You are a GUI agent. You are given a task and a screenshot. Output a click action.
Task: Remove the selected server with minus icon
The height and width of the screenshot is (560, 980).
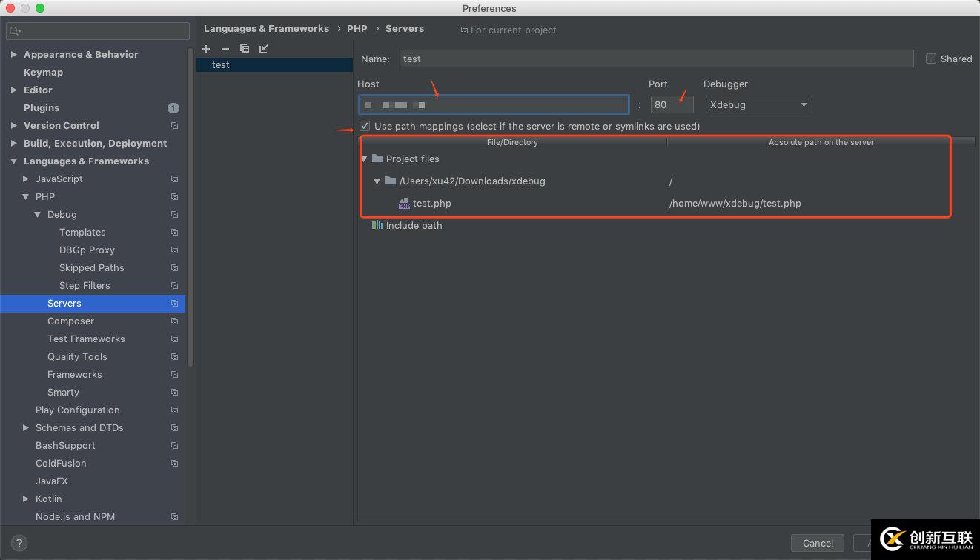tap(225, 49)
